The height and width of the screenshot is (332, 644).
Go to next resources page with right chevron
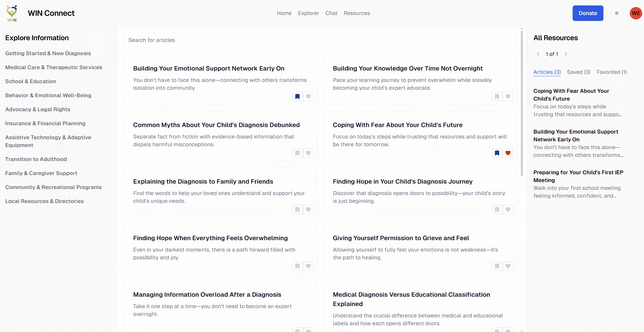pos(566,54)
